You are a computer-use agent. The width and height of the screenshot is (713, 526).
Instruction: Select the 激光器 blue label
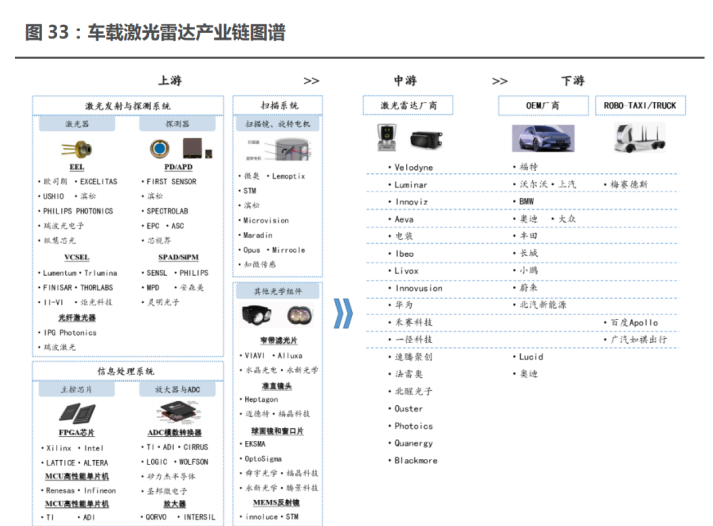[x=77, y=124]
